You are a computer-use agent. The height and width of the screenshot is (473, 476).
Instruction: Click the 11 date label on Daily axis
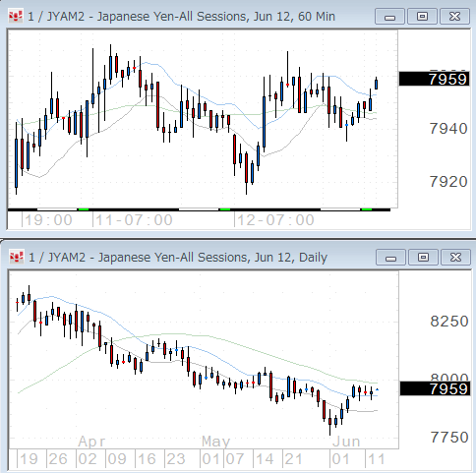pos(377,459)
